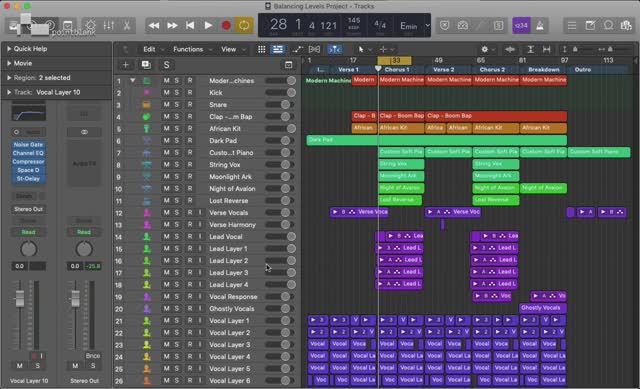640x389 pixels.
Task: Go to beginning of project
Action: point(190,25)
